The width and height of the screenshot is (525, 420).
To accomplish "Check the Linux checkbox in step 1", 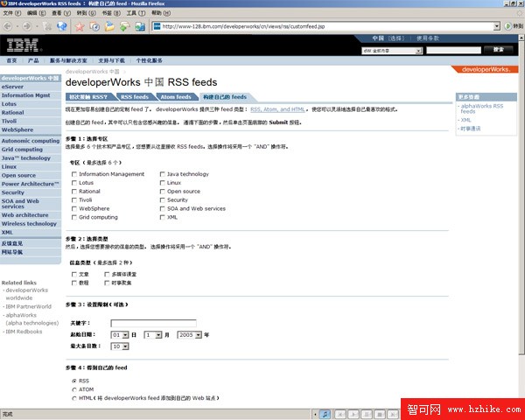I will click(x=162, y=183).
